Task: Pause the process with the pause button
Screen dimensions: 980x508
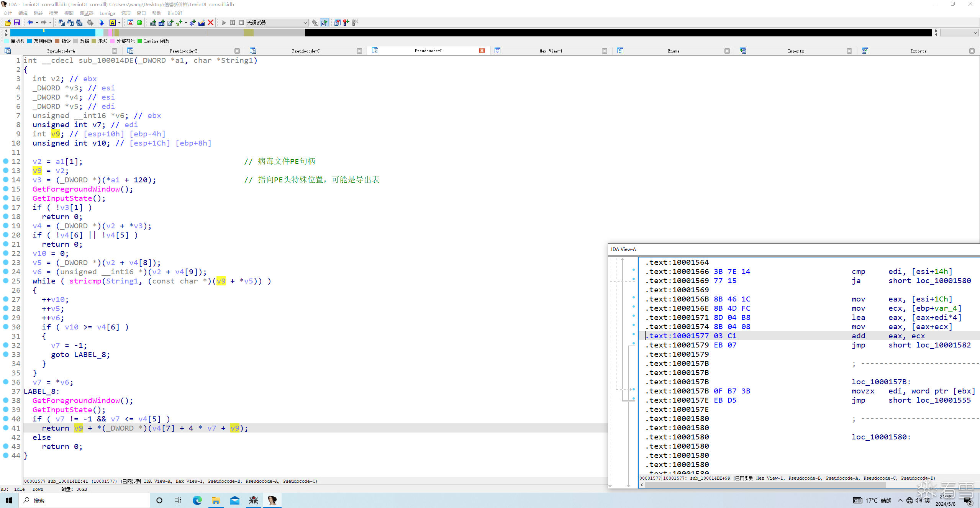Action: click(233, 23)
